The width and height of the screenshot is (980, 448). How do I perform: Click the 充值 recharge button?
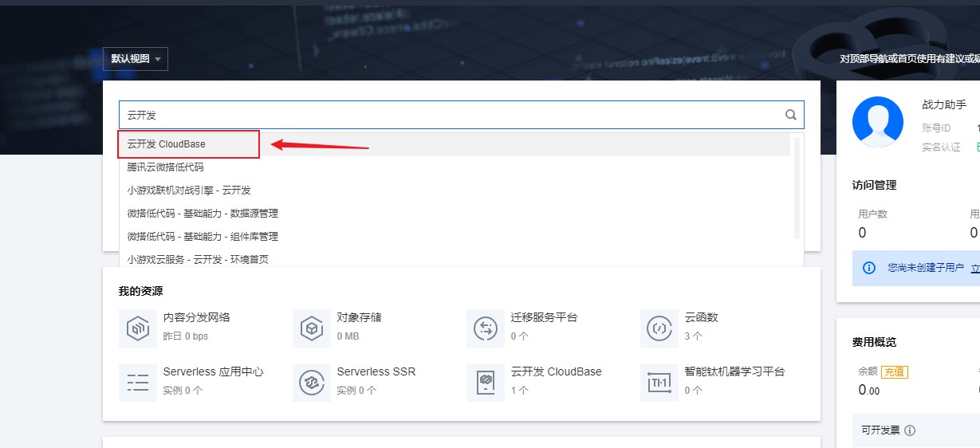(x=895, y=372)
